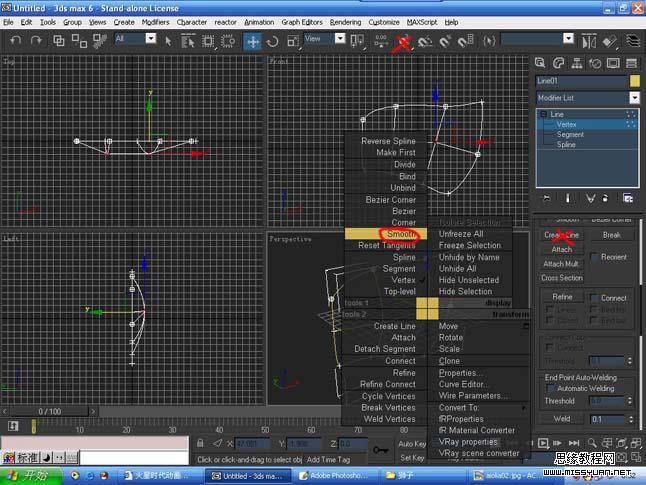Click the Undo arrow in the toolbar
Screen dimensions: 646x485
pyautogui.click(x=16, y=40)
